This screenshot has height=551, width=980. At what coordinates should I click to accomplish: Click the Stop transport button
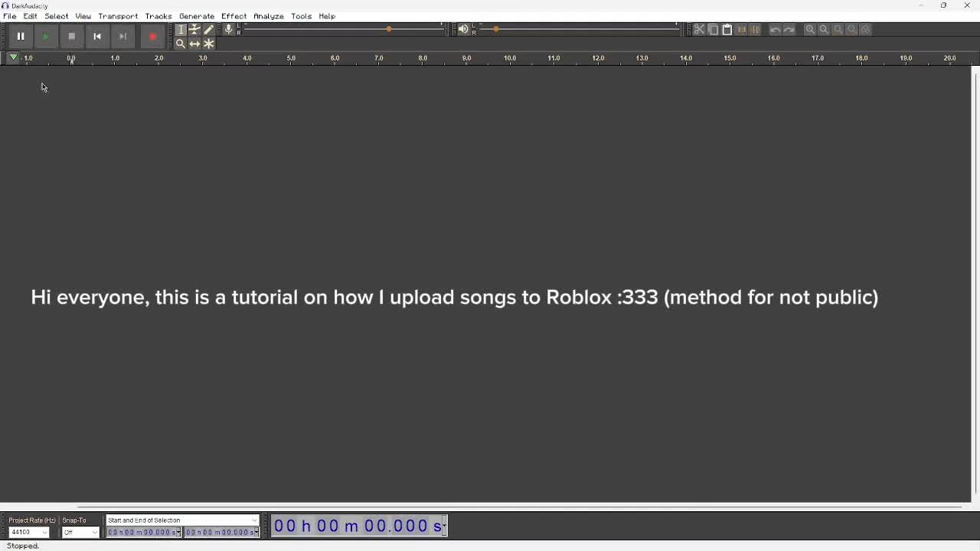(x=72, y=36)
